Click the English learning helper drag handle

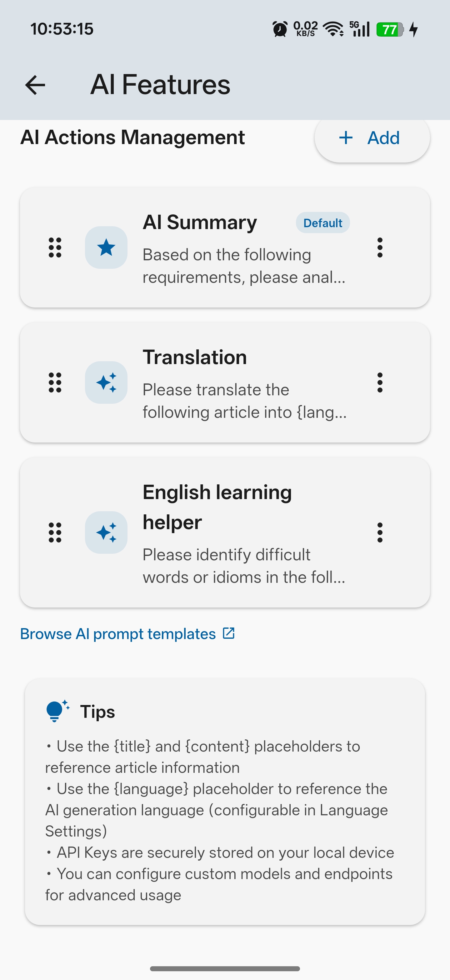pyautogui.click(x=55, y=532)
